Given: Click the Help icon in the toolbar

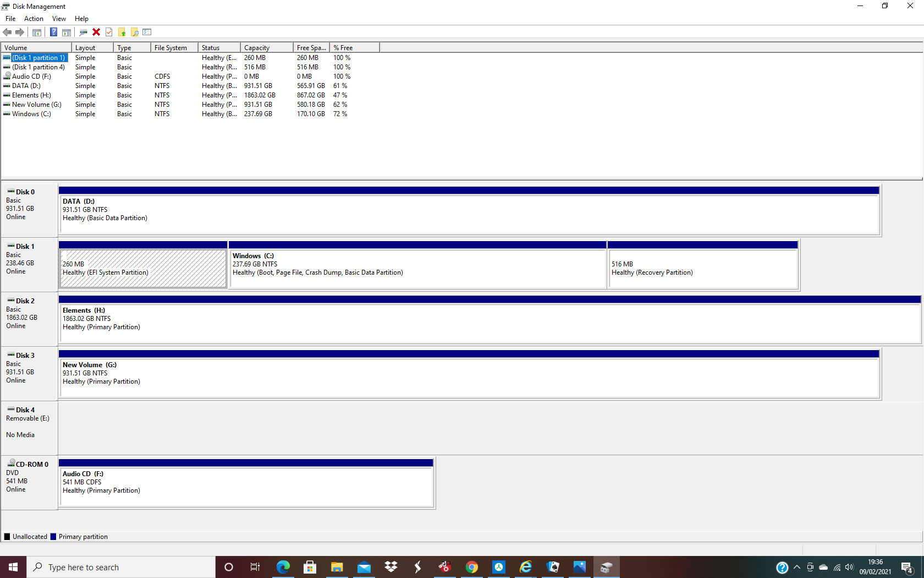Looking at the screenshot, I should click(x=53, y=32).
